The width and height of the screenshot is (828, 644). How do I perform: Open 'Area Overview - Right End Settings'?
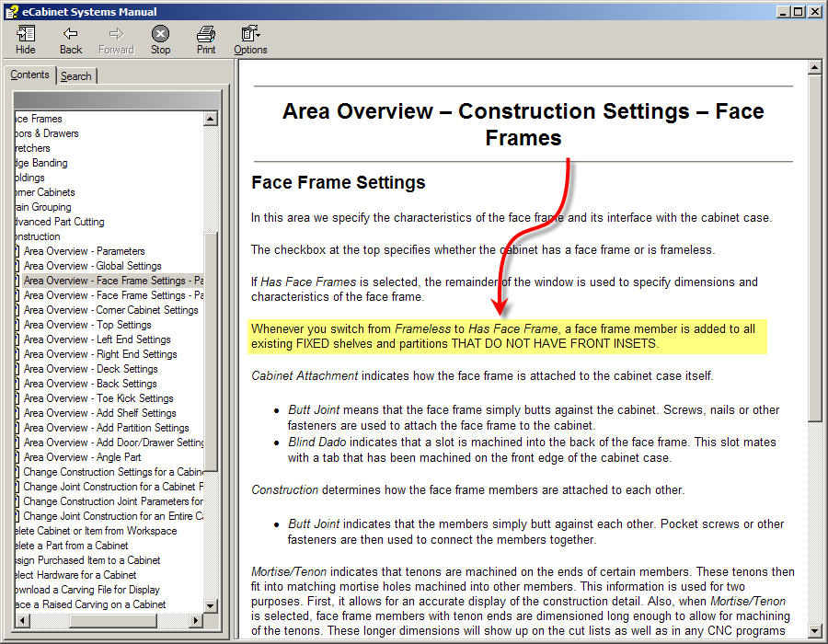[100, 355]
